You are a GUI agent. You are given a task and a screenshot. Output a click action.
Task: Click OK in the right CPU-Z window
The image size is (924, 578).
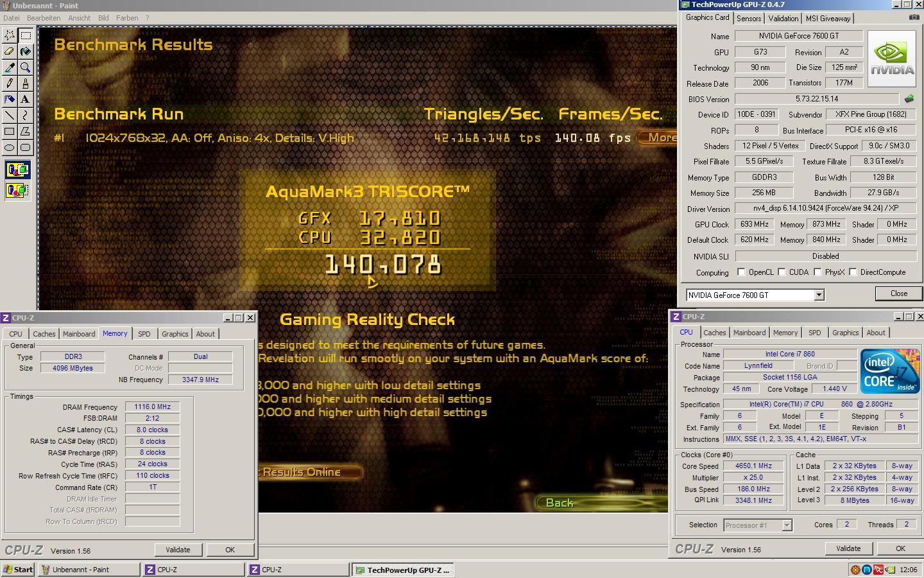[900, 548]
